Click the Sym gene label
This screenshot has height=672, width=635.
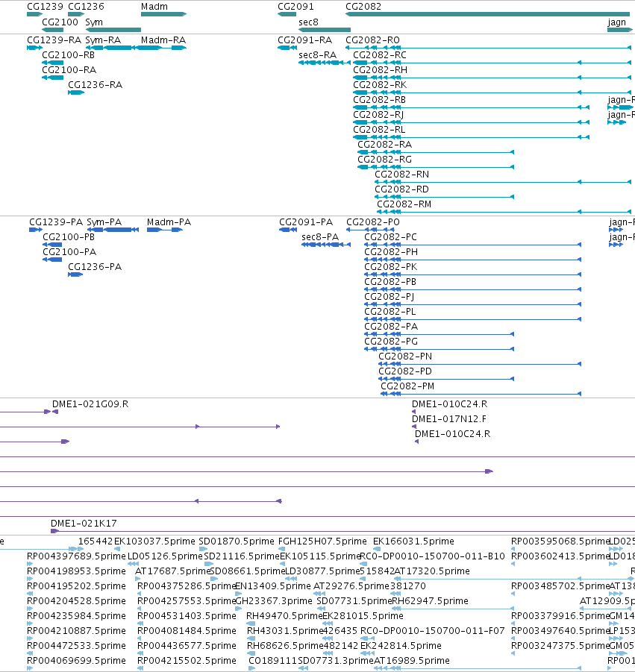(94, 22)
